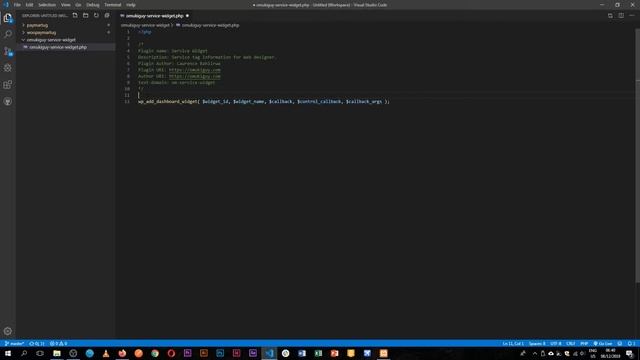
Task: Open the Debug menu
Action: click(93, 5)
